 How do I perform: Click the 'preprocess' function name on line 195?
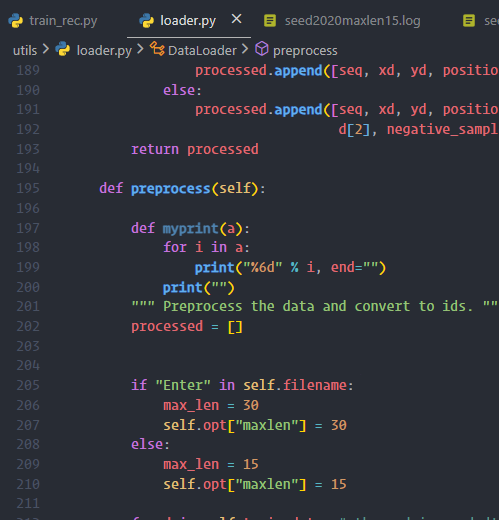pos(171,189)
